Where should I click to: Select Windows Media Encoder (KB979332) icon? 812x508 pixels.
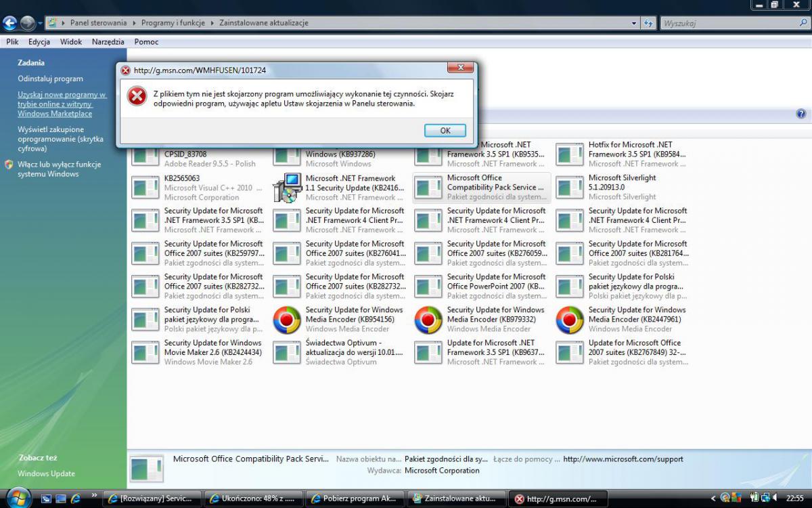[x=428, y=320]
